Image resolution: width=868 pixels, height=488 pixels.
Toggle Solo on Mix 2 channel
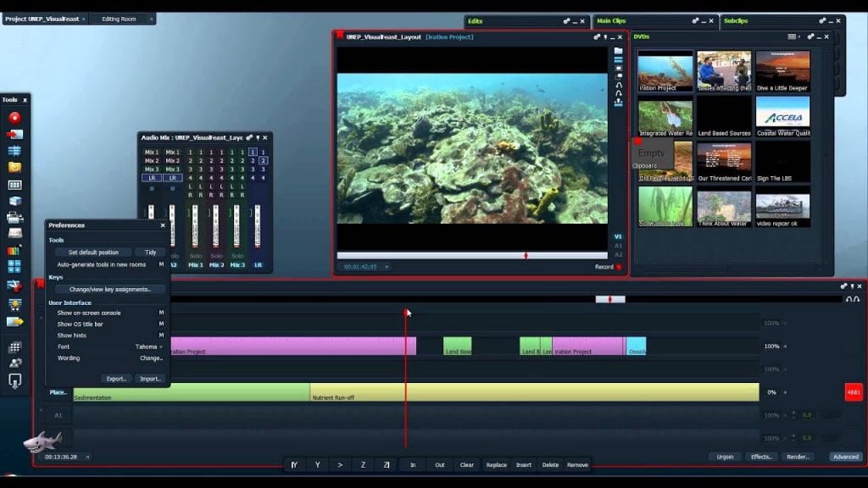tap(216, 256)
